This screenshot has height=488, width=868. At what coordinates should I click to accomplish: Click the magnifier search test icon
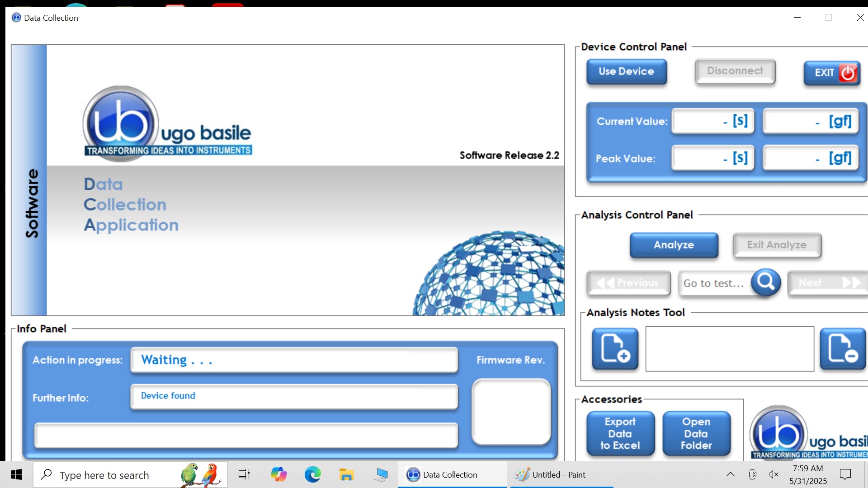point(766,282)
